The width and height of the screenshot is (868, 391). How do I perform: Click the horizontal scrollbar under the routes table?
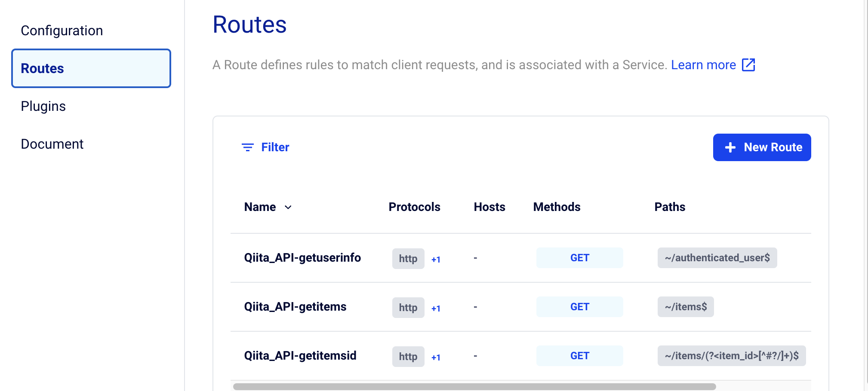pyautogui.click(x=474, y=387)
